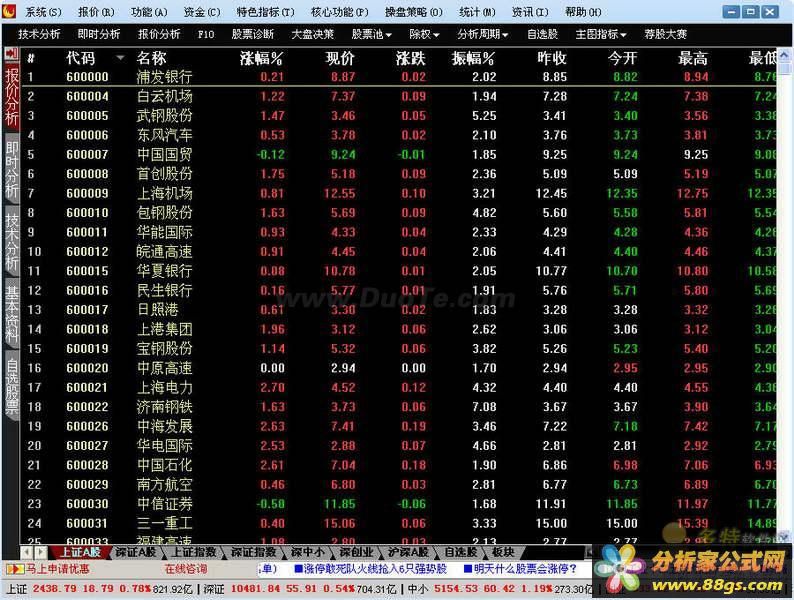Expand the 主图指标 dropdown
The width and height of the screenshot is (794, 600).
coord(601,34)
